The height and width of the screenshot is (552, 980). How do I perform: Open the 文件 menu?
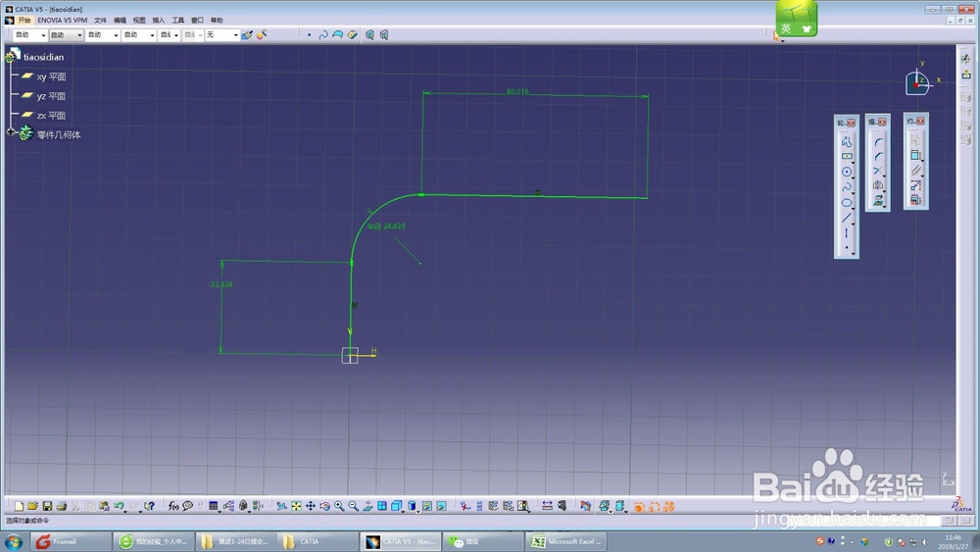pyautogui.click(x=100, y=20)
